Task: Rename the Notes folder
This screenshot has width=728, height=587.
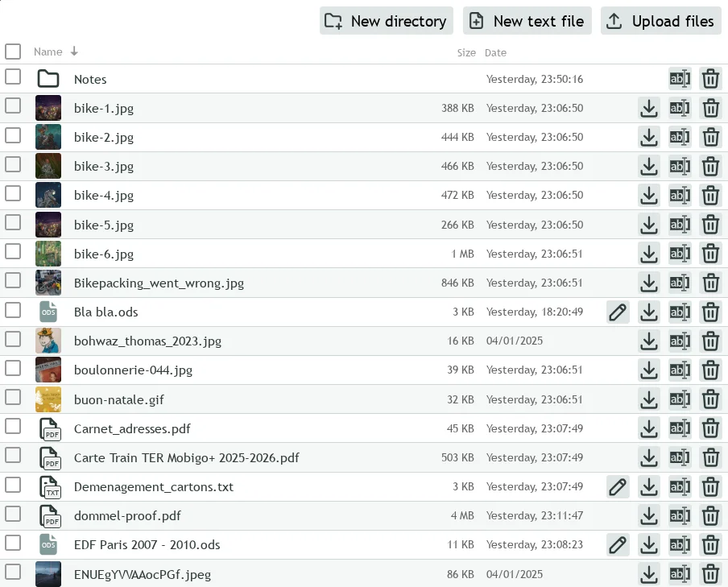Action: click(680, 79)
